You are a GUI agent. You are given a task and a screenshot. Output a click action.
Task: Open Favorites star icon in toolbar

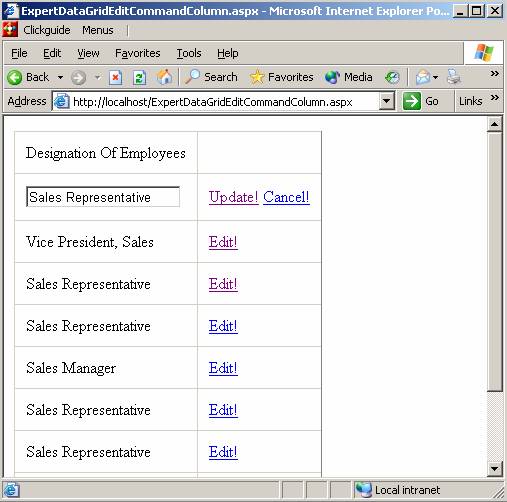click(x=257, y=77)
